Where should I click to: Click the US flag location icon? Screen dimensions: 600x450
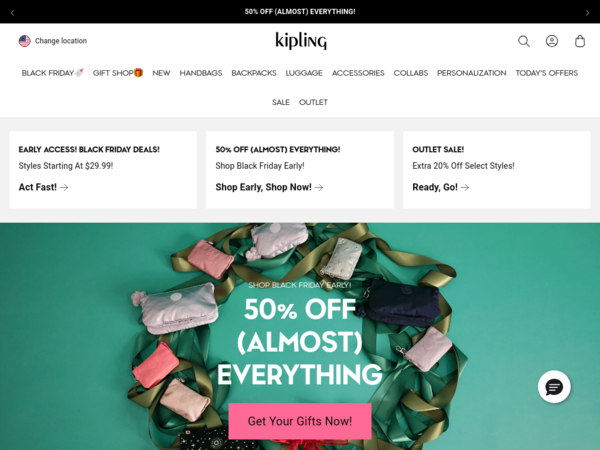24,41
